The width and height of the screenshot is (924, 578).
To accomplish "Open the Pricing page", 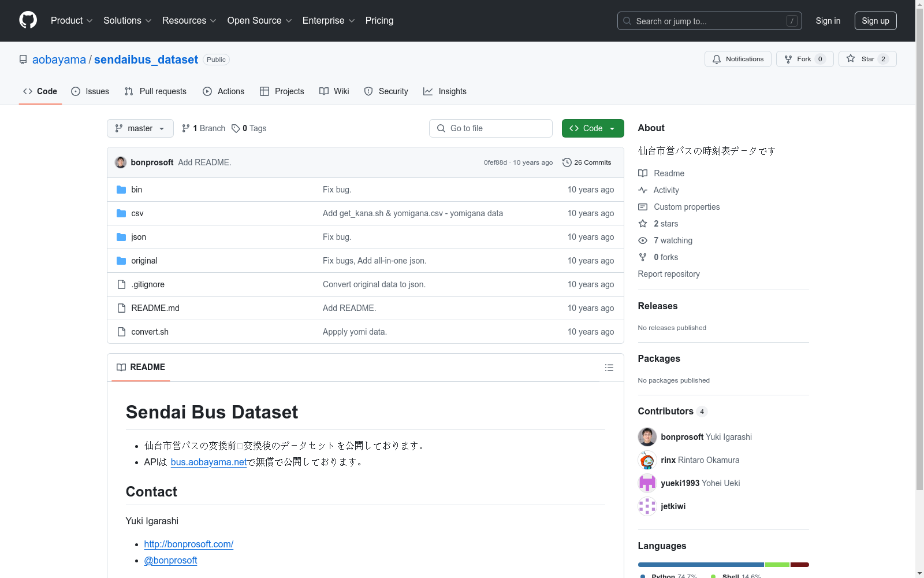I will [379, 20].
